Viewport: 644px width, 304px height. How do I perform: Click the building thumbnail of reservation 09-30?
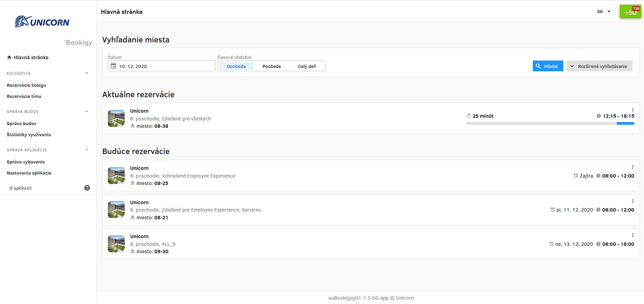(117, 244)
